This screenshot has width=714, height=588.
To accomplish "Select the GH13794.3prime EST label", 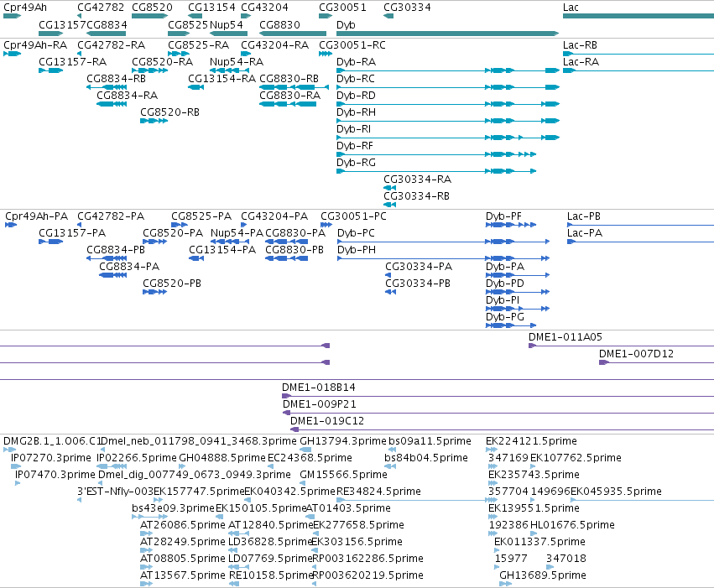I will click(343, 441).
